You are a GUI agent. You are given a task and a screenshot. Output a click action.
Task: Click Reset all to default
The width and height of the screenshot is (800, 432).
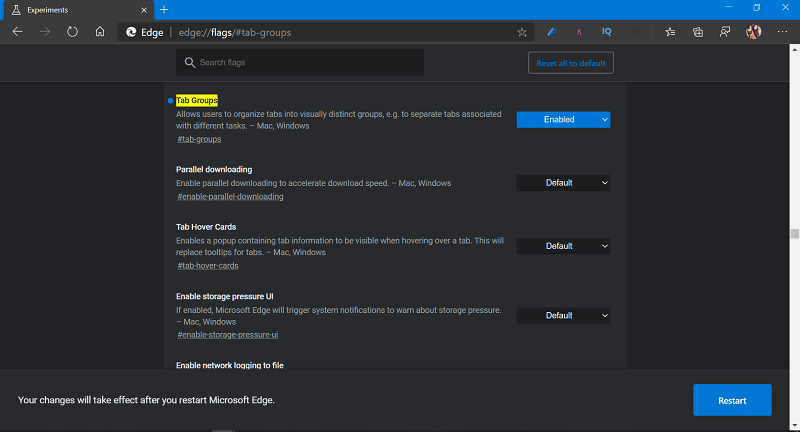coord(571,63)
